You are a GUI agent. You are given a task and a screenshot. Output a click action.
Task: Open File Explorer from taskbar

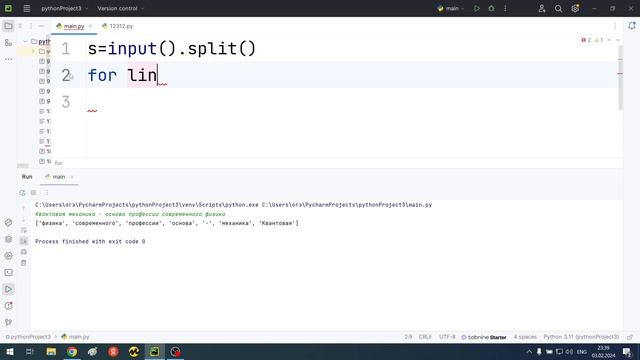tap(51, 351)
